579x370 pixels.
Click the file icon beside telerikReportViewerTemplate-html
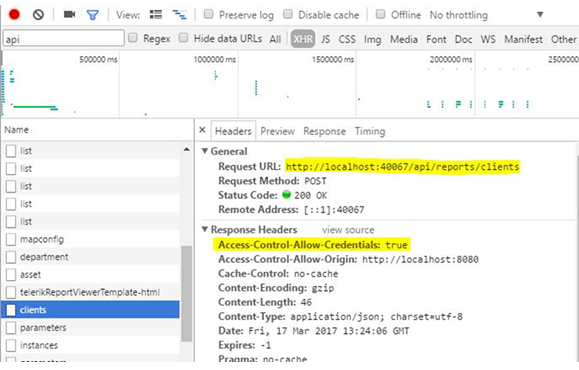pos(11,292)
